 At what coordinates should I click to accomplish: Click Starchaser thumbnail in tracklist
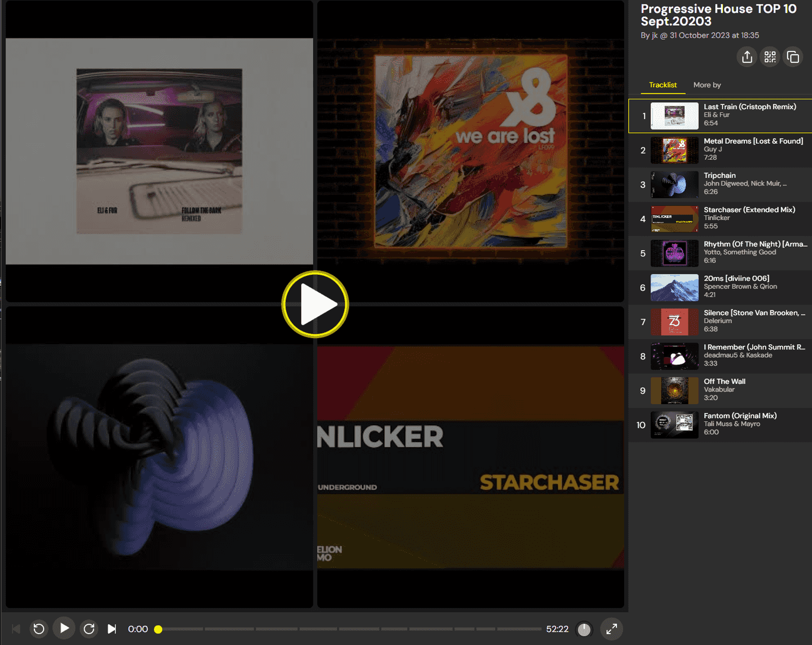(674, 219)
